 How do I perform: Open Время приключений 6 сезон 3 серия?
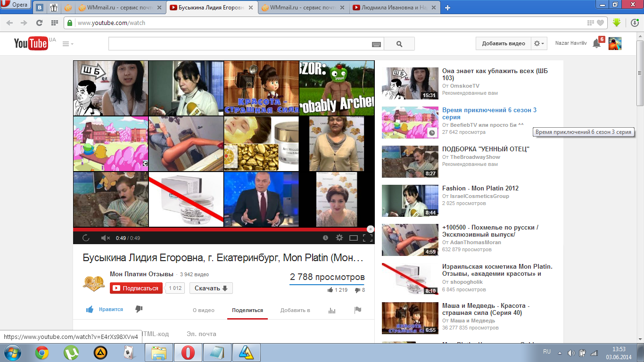coord(489,114)
